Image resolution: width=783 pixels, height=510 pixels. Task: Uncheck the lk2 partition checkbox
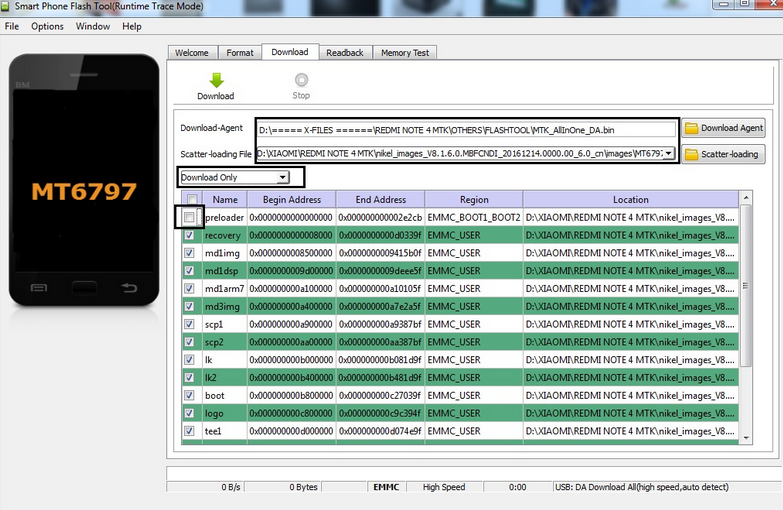coord(189,378)
